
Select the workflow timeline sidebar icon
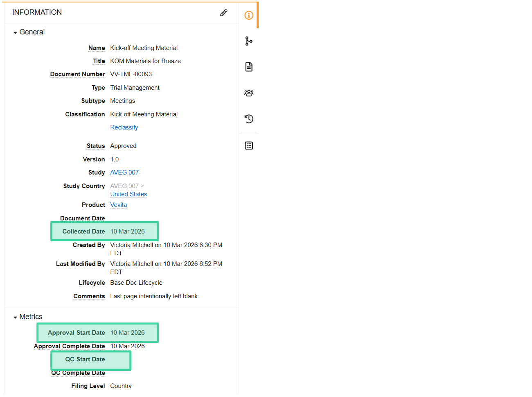[x=248, y=41]
